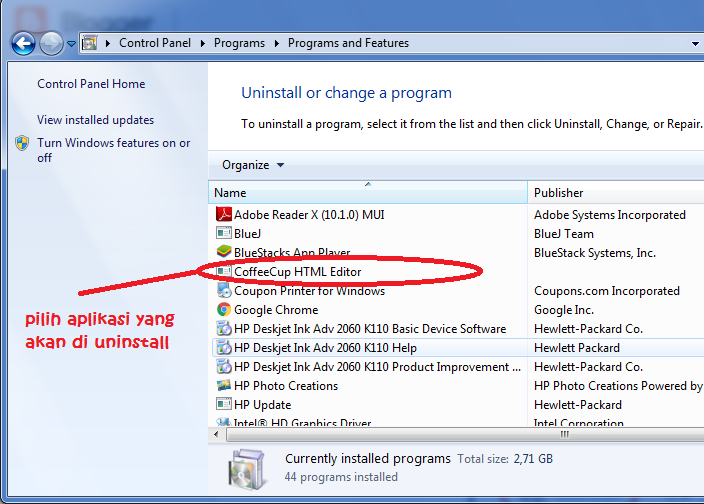Select HP Deskjet K110 Product Improvement entry
Viewport: 704px width, 504px height.
pyautogui.click(x=377, y=367)
